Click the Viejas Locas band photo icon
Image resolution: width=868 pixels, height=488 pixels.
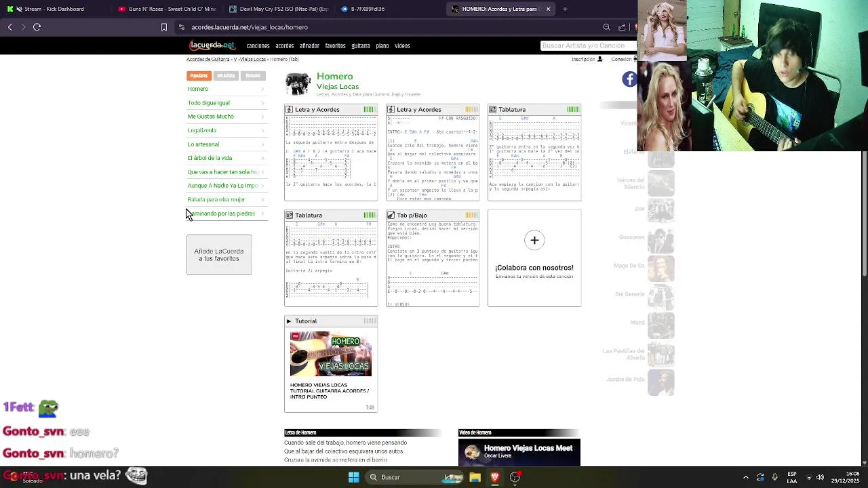tap(298, 84)
